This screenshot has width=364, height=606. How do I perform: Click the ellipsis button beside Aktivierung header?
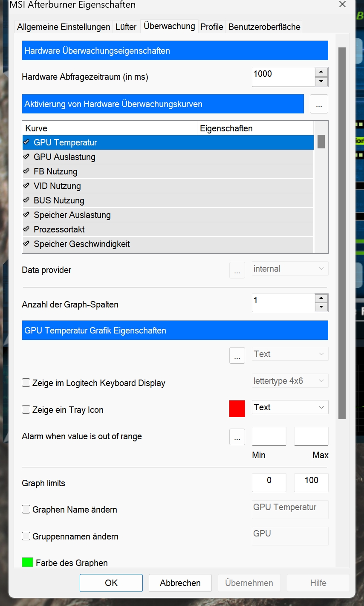[x=319, y=104]
